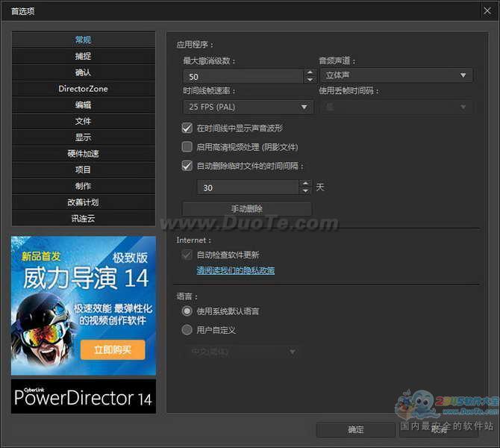The height and width of the screenshot is (448, 500).
Task: Open the disabled language selection dropdown
Action: click(x=243, y=352)
